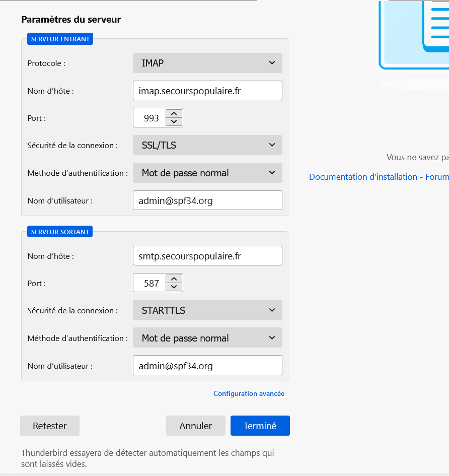Screen dimensions: 449x476
Task: Click the Annuler button
Action: tap(195, 426)
